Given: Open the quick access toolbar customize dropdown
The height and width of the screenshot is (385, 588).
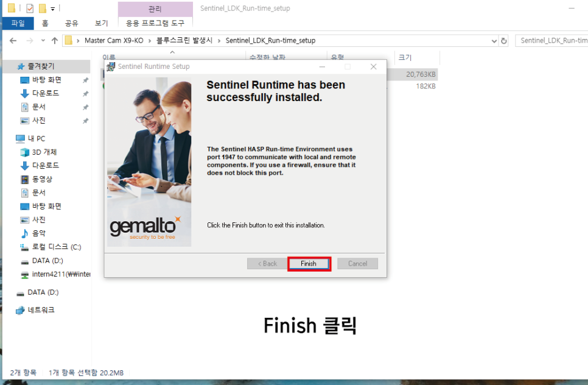Looking at the screenshot, I should [53, 9].
